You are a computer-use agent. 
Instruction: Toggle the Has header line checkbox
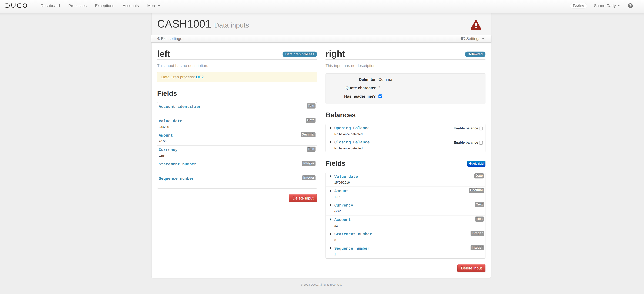pyautogui.click(x=380, y=96)
